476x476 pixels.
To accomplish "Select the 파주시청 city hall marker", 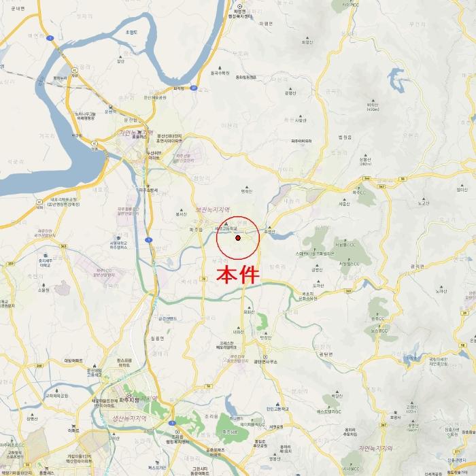I will point(129,395).
